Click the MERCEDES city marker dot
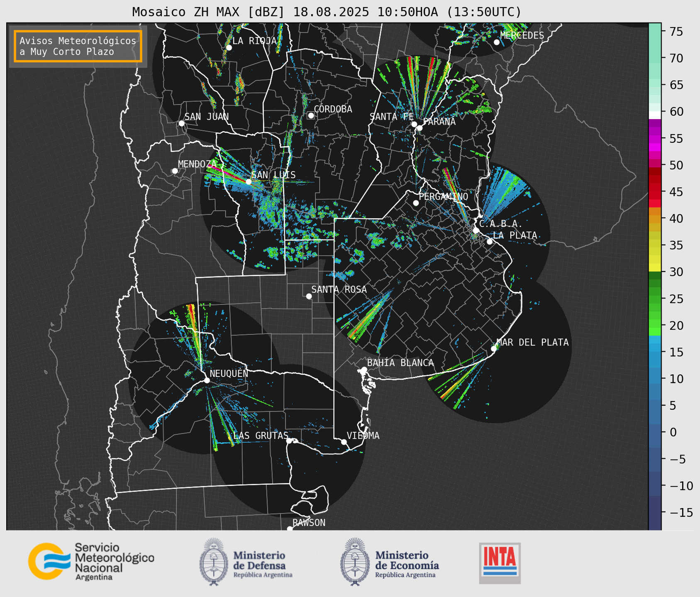 pyautogui.click(x=497, y=42)
